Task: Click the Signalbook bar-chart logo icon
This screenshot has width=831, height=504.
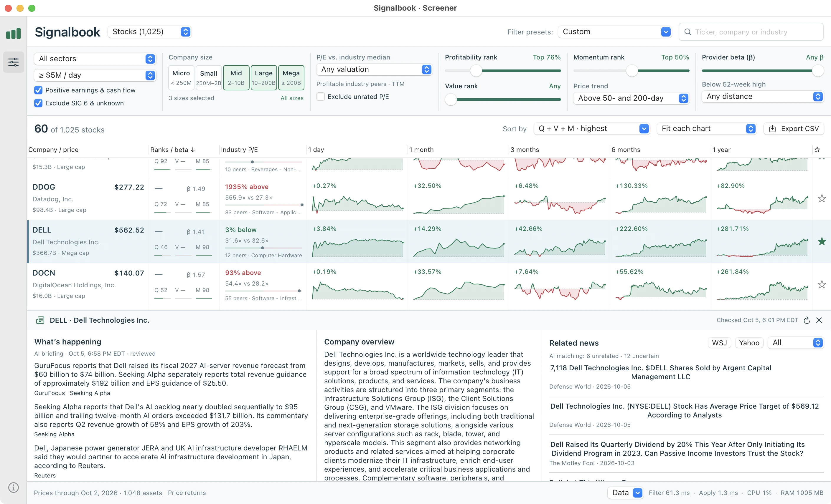Action: click(14, 33)
